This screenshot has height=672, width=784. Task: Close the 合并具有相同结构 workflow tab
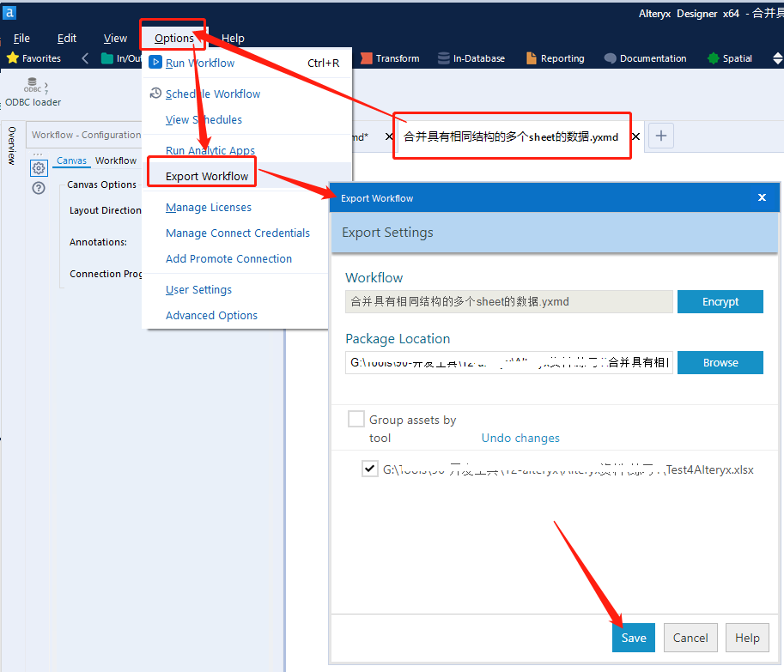pyautogui.click(x=636, y=136)
